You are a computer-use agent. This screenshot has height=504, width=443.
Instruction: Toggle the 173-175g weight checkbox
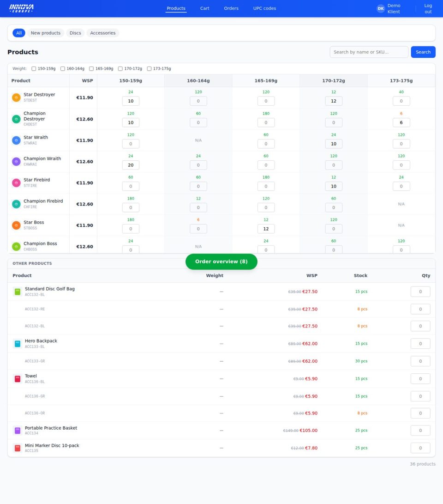149,68
